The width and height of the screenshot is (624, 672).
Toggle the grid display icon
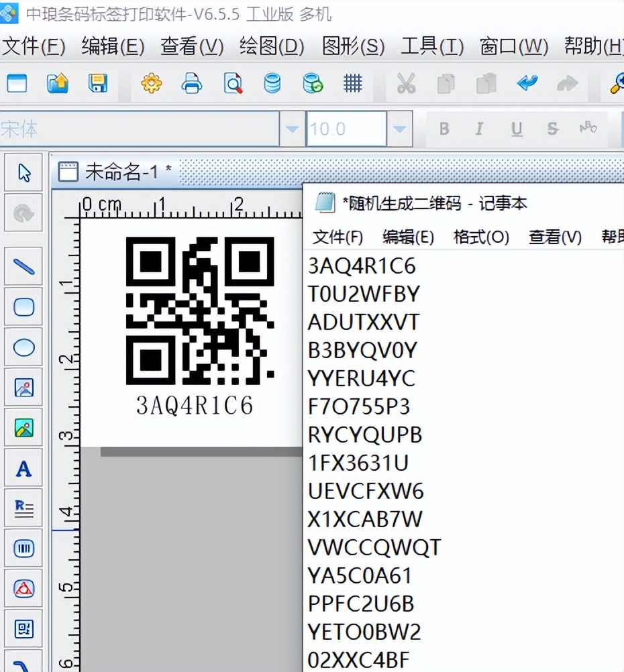(353, 83)
